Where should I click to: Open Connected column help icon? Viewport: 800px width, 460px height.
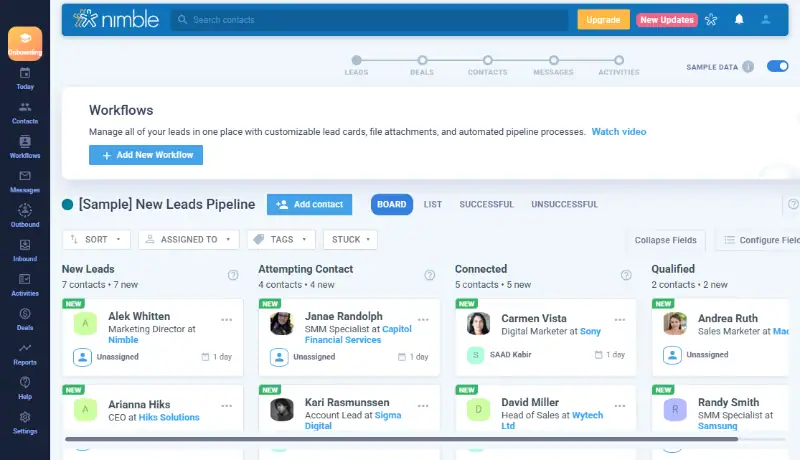point(626,275)
